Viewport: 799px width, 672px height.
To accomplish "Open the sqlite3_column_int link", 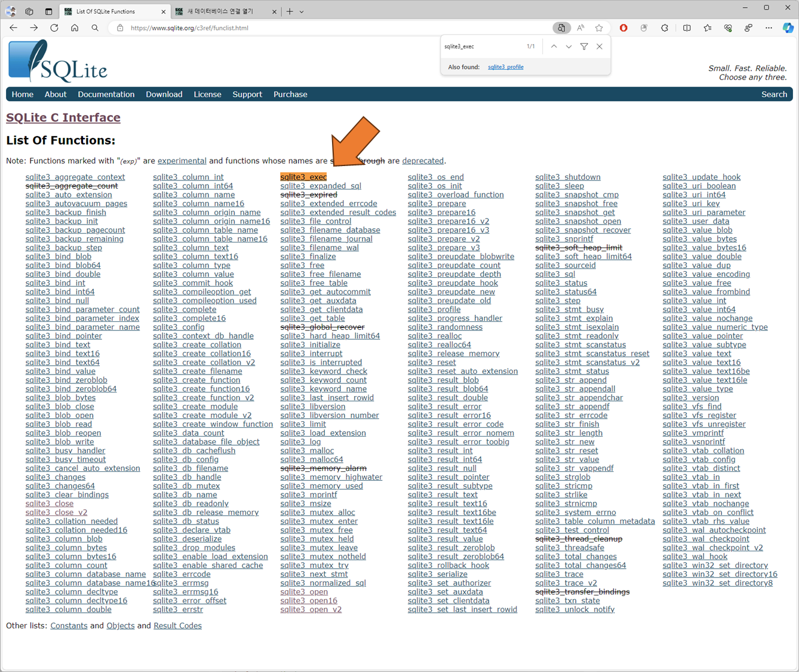I will [x=188, y=177].
